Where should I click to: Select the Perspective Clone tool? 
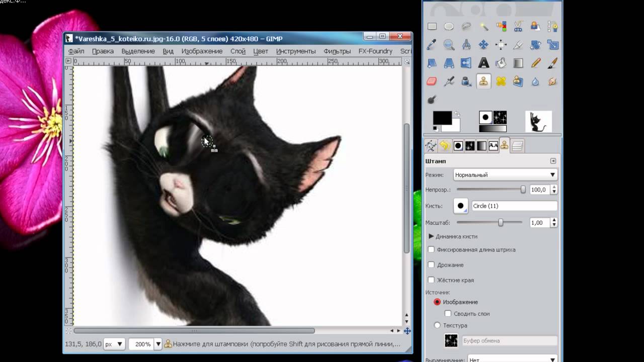pyautogui.click(x=518, y=81)
